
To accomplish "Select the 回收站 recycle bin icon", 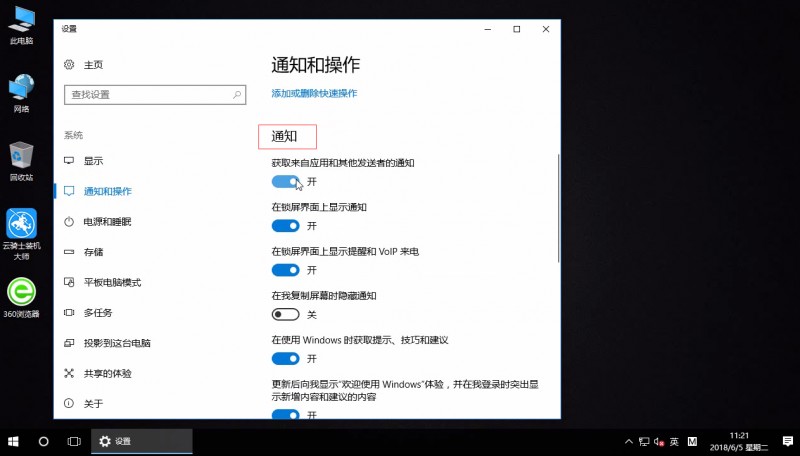I will (21, 161).
